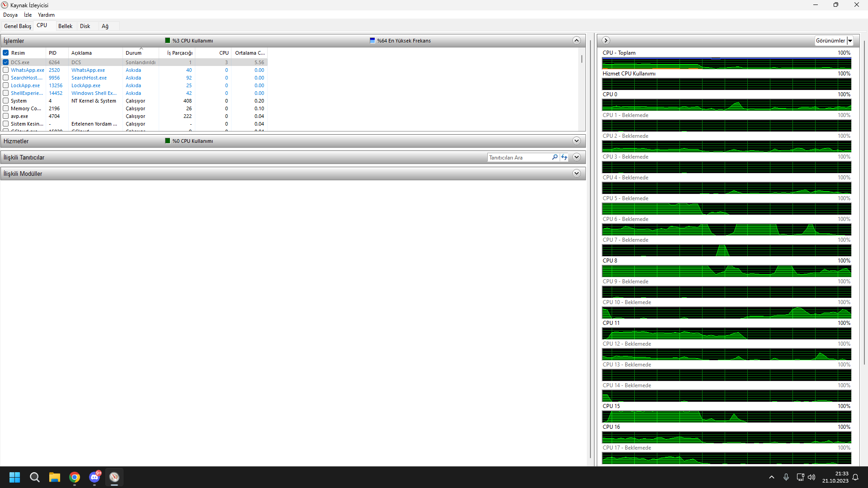Check the Memory Compression checkbox
This screenshot has width=868, height=488.
point(6,108)
